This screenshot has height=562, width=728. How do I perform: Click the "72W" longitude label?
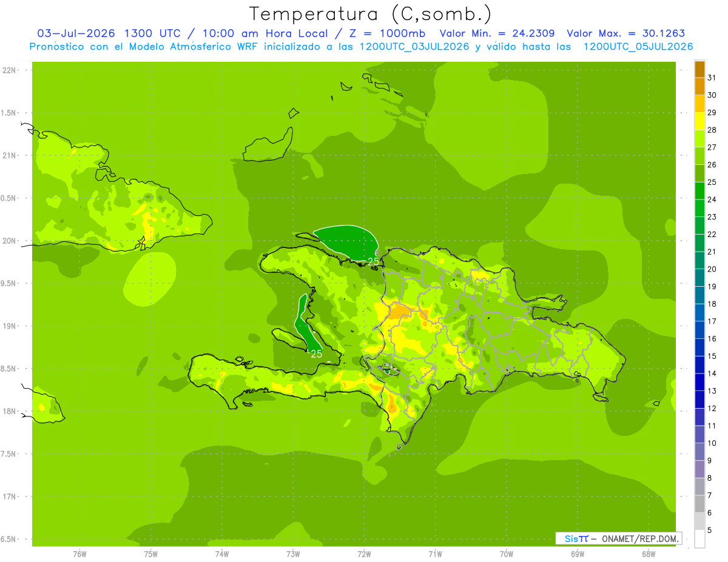pos(364,554)
